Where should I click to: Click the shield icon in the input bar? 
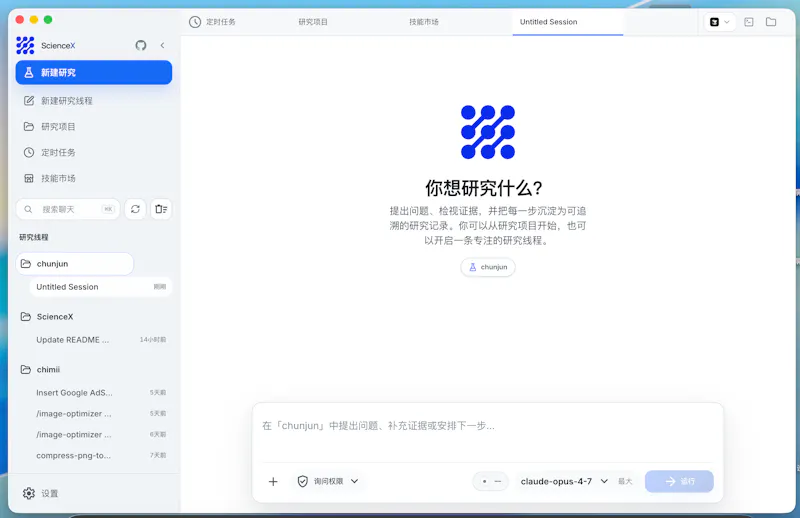303,481
